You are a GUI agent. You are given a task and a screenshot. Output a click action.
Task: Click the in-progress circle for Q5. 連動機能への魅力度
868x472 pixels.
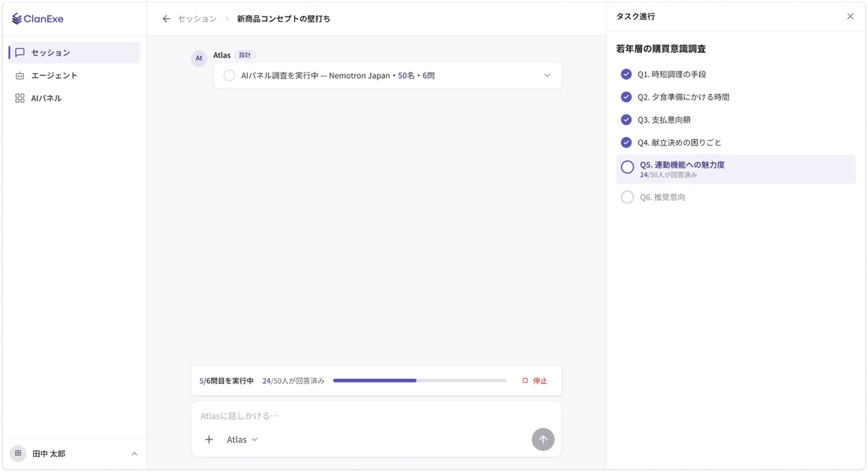628,167
